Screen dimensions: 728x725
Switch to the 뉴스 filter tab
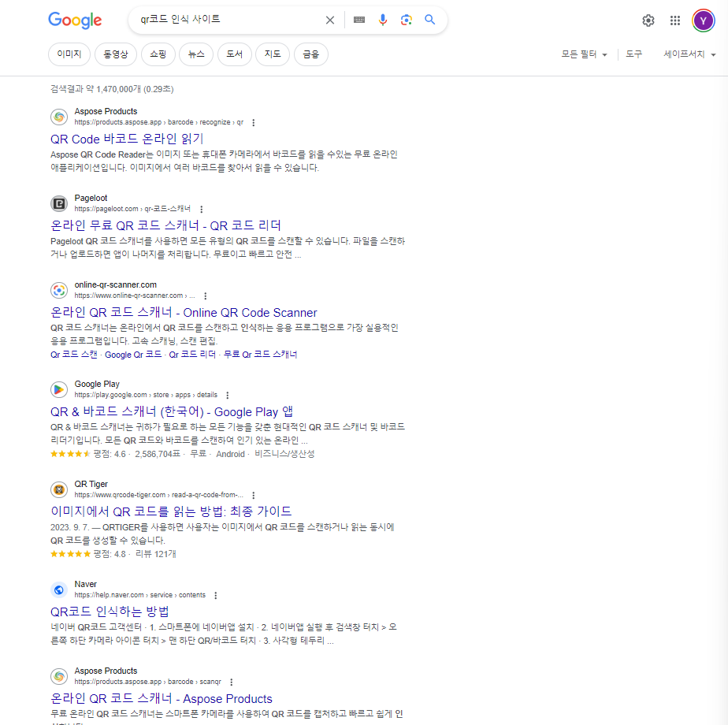[x=196, y=54]
